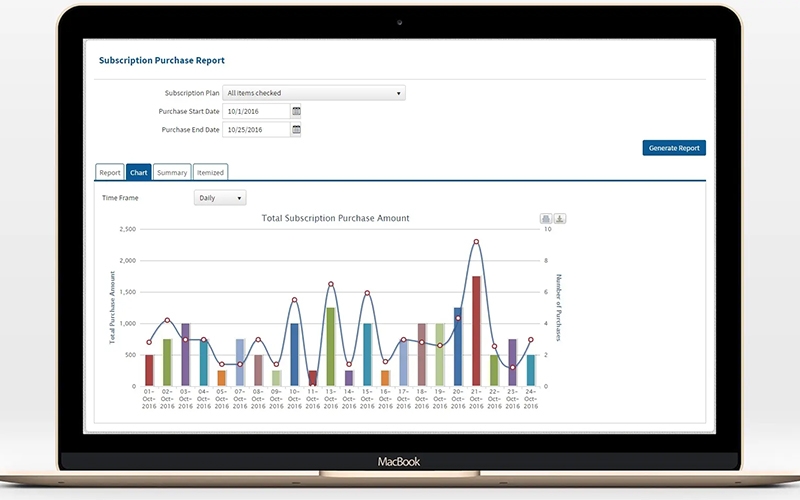The image size is (800, 500).
Task: Open the Time Frame Daily dropdown
Action: pyautogui.click(x=220, y=198)
